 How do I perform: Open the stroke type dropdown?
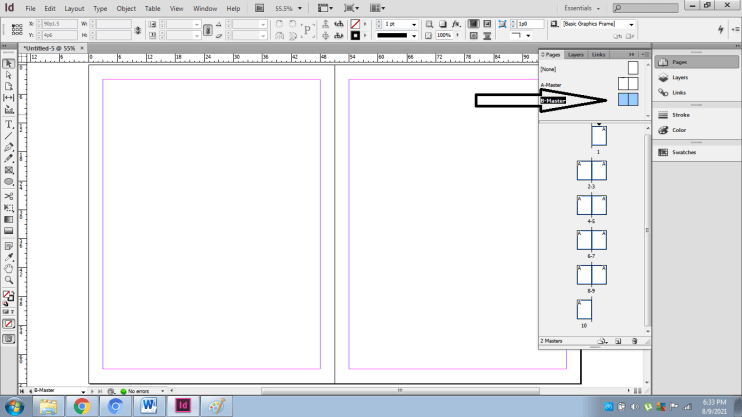[x=414, y=35]
